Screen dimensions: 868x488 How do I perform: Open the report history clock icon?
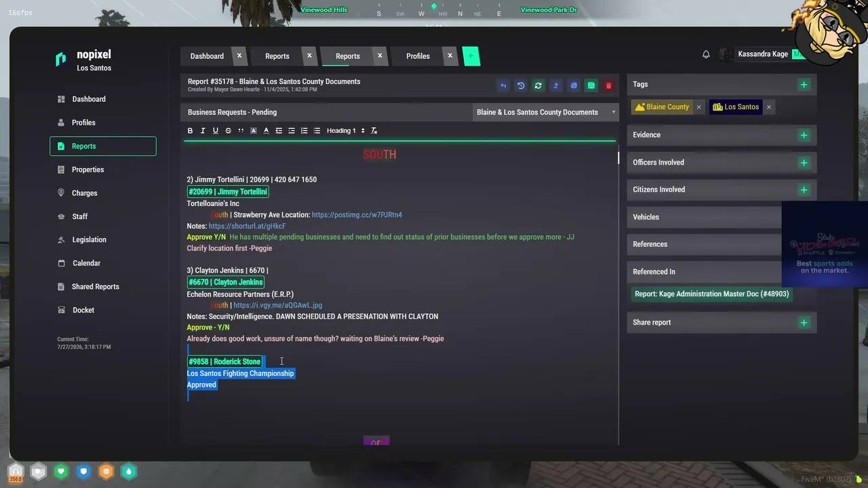point(521,85)
